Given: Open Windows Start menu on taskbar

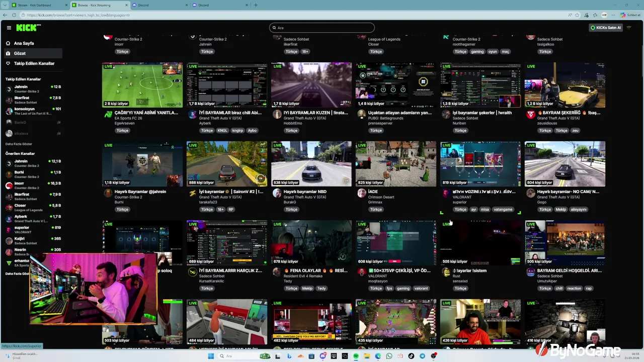Looking at the screenshot, I should (211, 356).
